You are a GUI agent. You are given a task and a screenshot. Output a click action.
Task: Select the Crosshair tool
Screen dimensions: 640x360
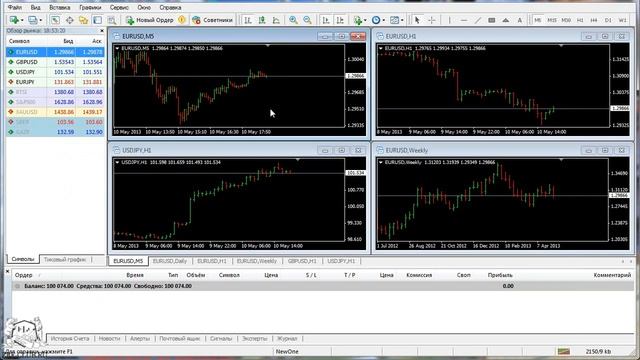click(431, 20)
